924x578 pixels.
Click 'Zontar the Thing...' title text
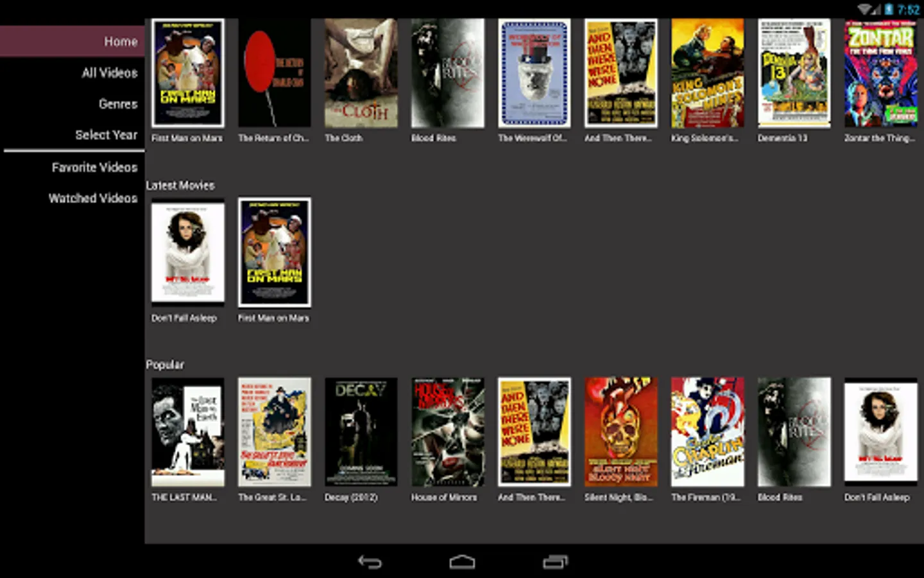879,138
